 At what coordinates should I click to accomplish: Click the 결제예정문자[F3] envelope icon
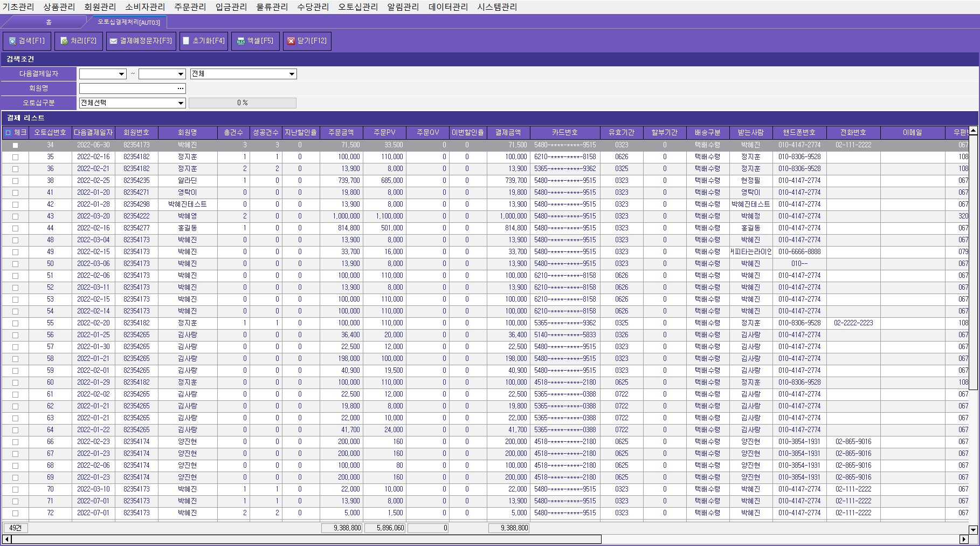coord(114,41)
